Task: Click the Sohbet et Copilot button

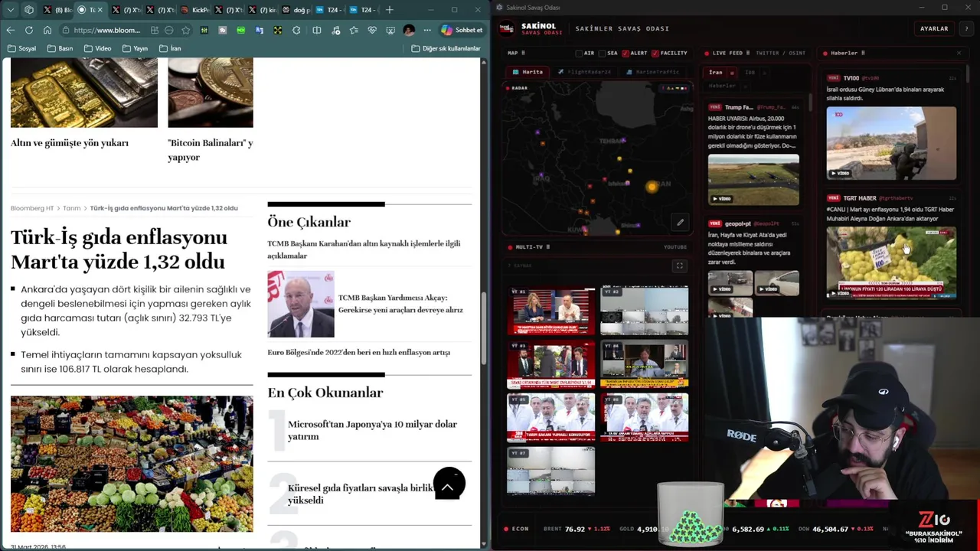Action: [462, 30]
